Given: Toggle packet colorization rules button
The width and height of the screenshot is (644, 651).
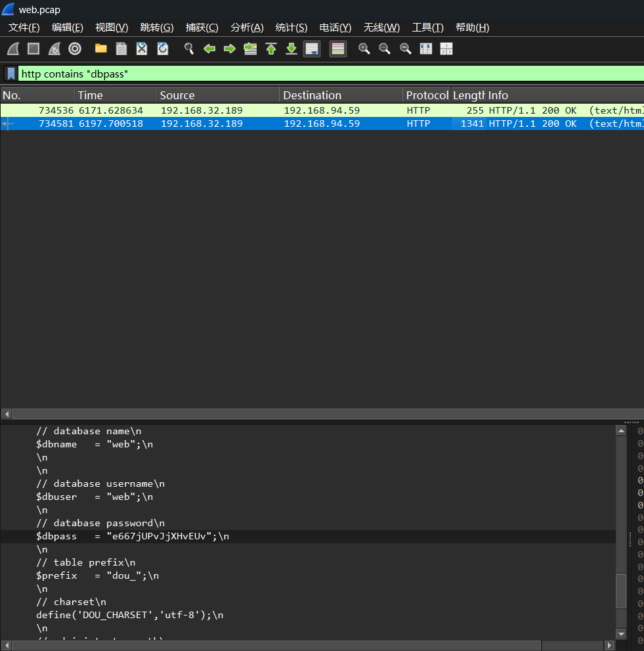Looking at the screenshot, I should coord(338,49).
